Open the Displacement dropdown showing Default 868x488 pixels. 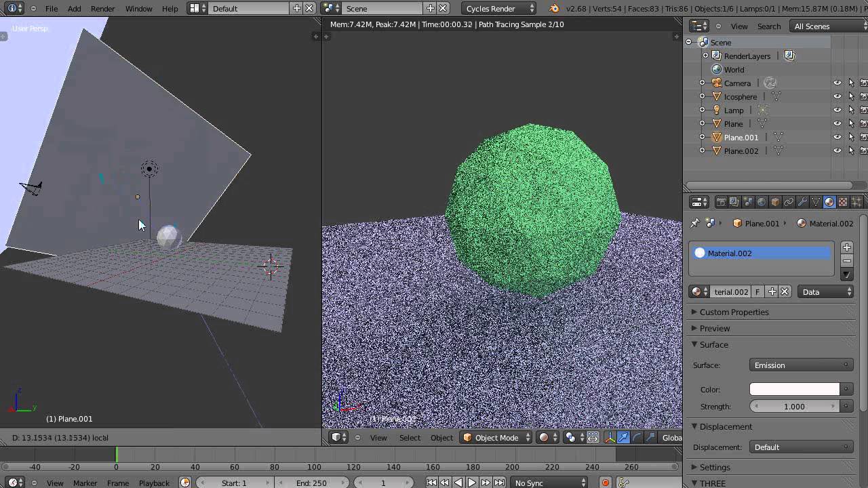[801, 447]
